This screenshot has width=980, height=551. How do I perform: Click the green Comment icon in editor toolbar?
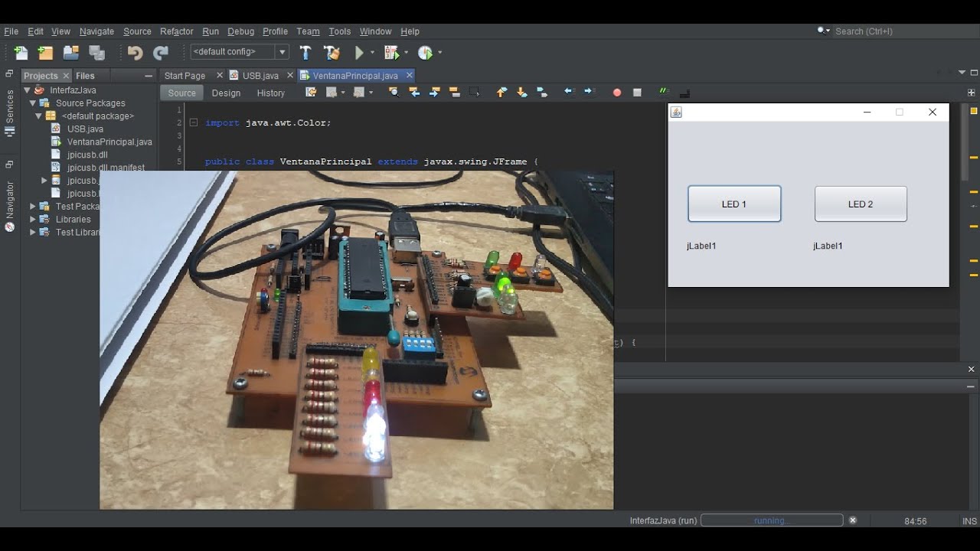(x=664, y=92)
